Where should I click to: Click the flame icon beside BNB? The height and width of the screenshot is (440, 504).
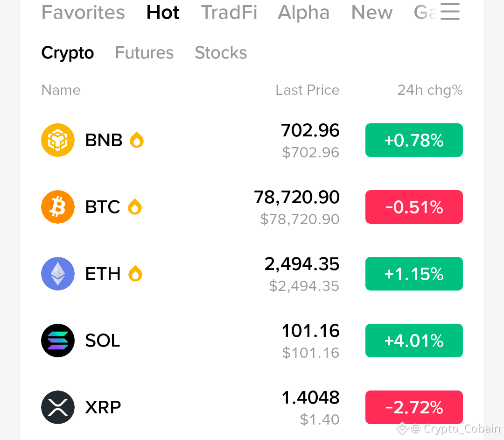click(x=137, y=140)
